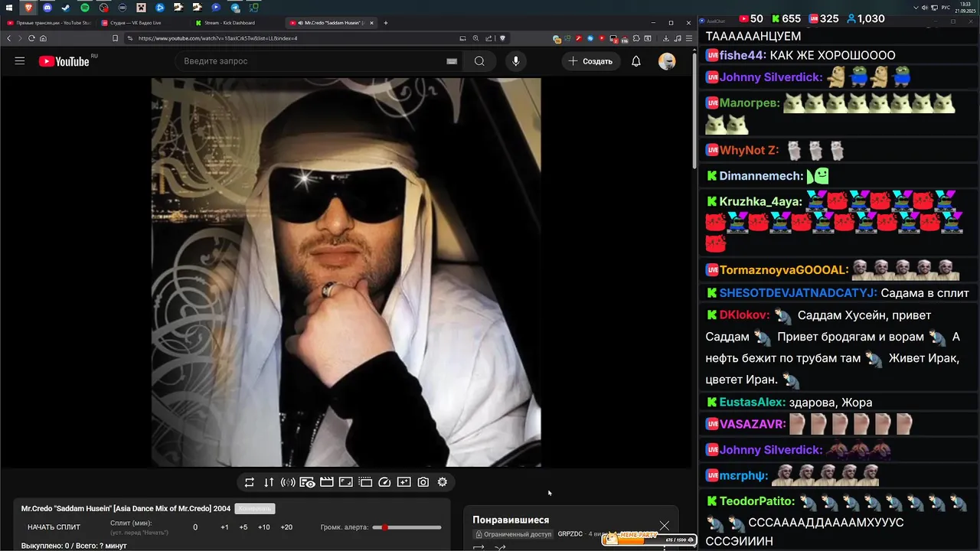Open the browser main menu hamburger
980x551 pixels.
point(688,38)
